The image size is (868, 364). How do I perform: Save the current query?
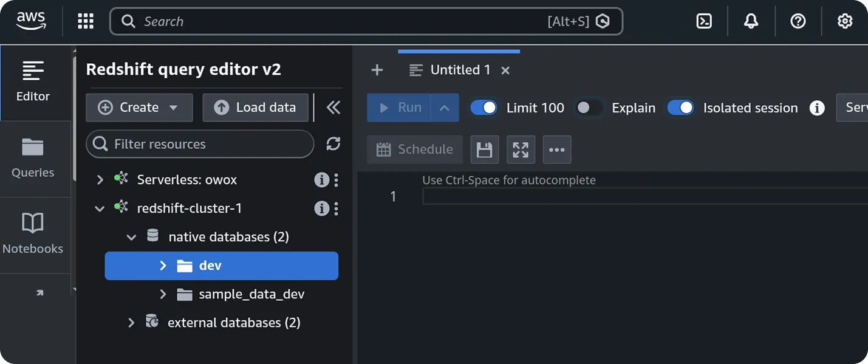[484, 149]
